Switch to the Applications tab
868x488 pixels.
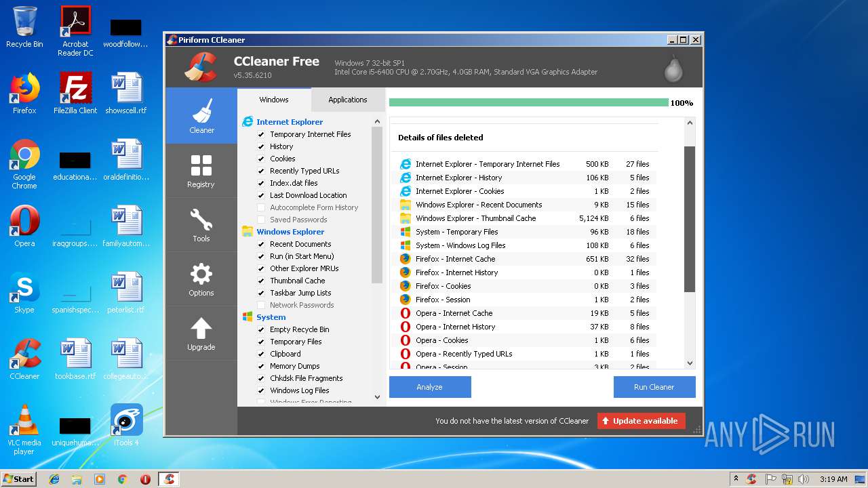(348, 100)
